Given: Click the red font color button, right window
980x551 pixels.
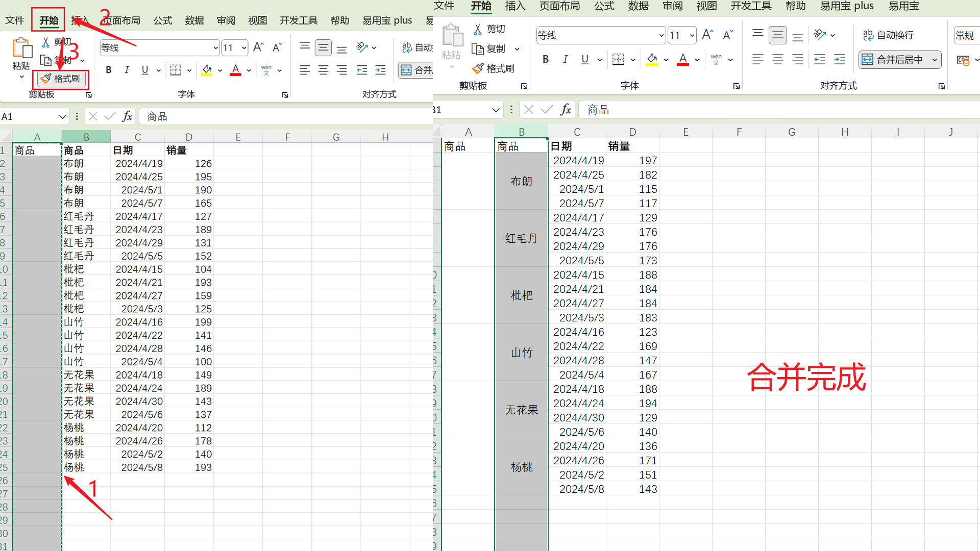Looking at the screenshot, I should tap(682, 59).
